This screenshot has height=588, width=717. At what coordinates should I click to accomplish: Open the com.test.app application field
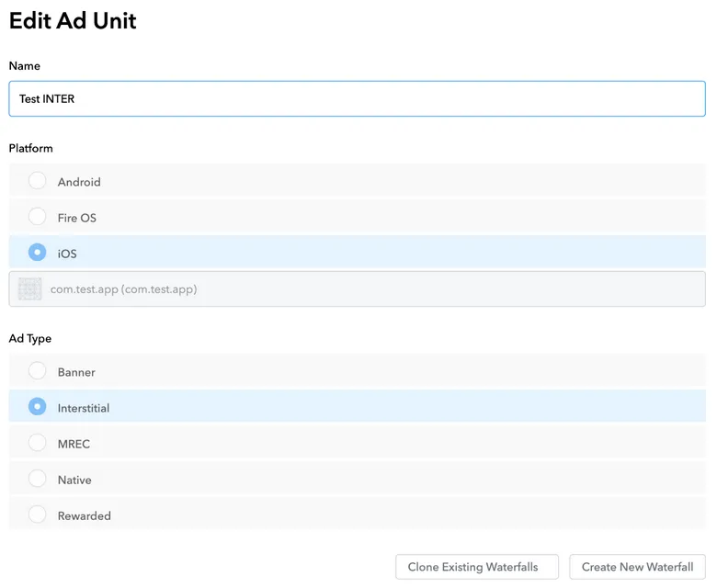tap(368, 289)
